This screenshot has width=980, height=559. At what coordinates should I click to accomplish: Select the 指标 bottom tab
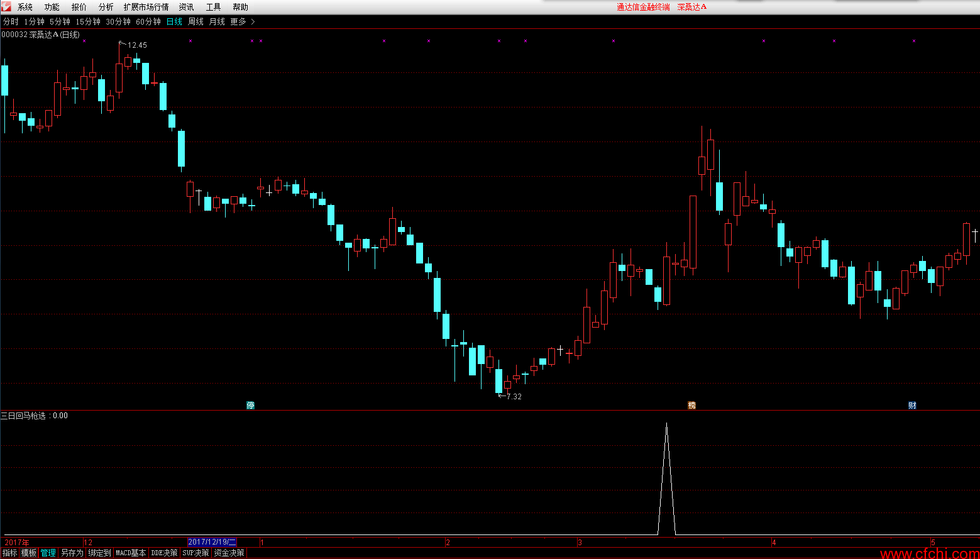coord(10,553)
